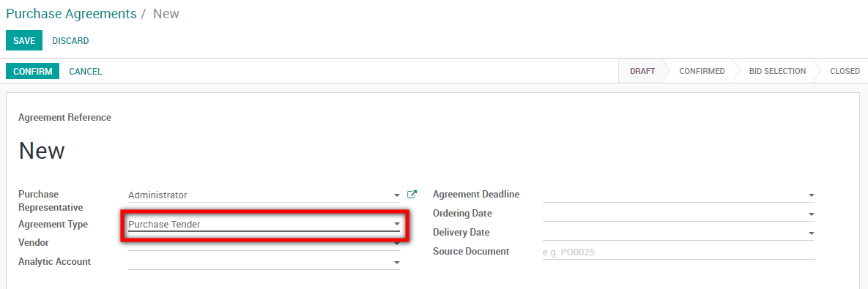Viewport: 868px width, 289px height.
Task: Open the Ordering Date picker arrow
Action: pyautogui.click(x=811, y=214)
